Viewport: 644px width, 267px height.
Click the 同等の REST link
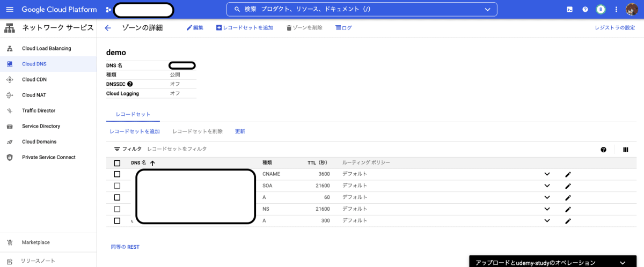pyautogui.click(x=125, y=247)
